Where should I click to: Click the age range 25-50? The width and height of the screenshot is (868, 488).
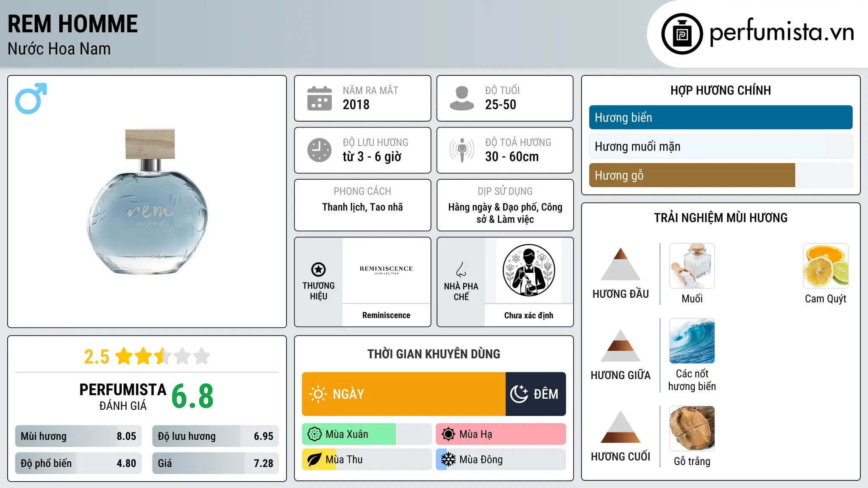pos(501,105)
